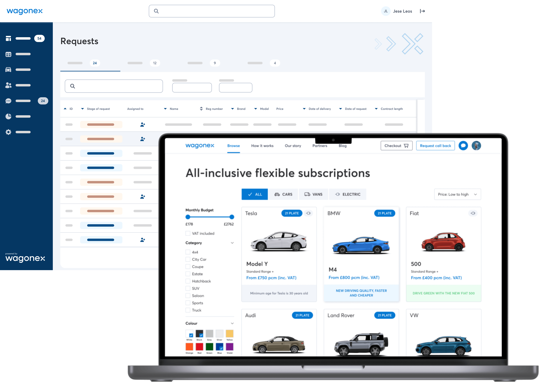This screenshot has width=550, height=392.
Task: Click the assign-user icon in the last request row
Action: [x=143, y=240]
